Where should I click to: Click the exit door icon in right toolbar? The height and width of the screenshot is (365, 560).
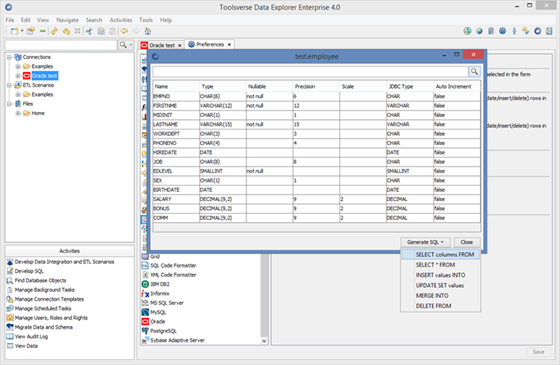pyautogui.click(x=549, y=31)
